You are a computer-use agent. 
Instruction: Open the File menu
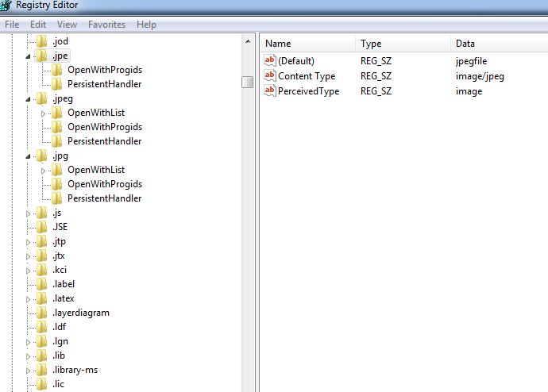coord(12,25)
